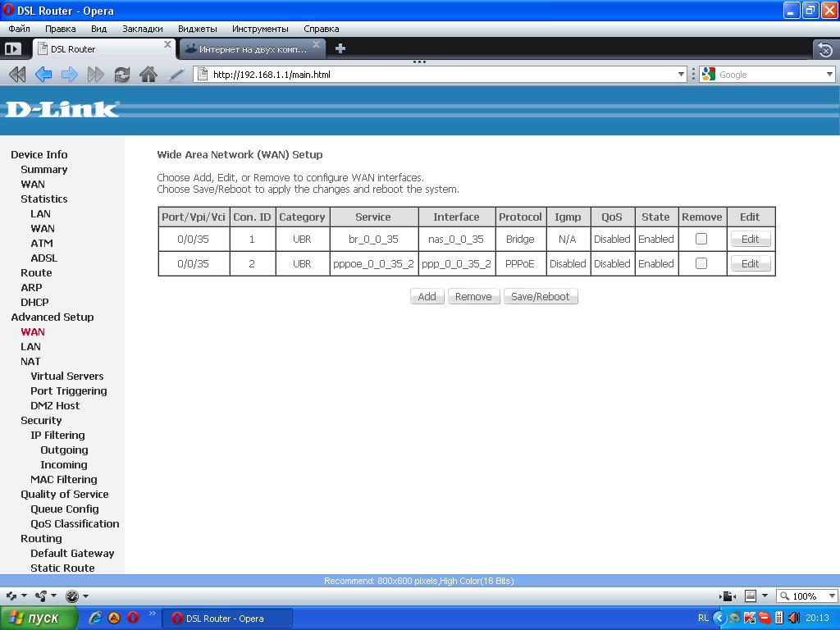The height and width of the screenshot is (630, 840).
Task: Click the Google search engine icon
Action: pyautogui.click(x=708, y=75)
